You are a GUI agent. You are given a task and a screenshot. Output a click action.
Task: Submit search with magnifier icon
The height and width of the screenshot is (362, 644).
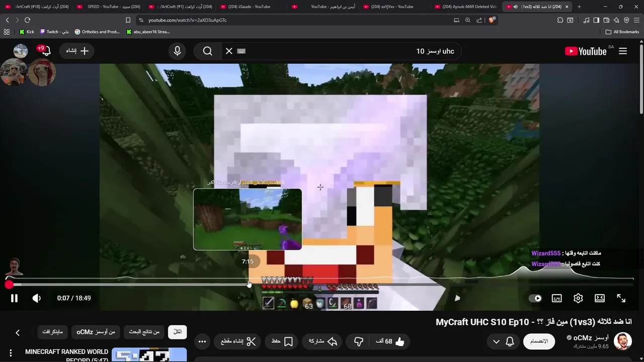point(208,51)
